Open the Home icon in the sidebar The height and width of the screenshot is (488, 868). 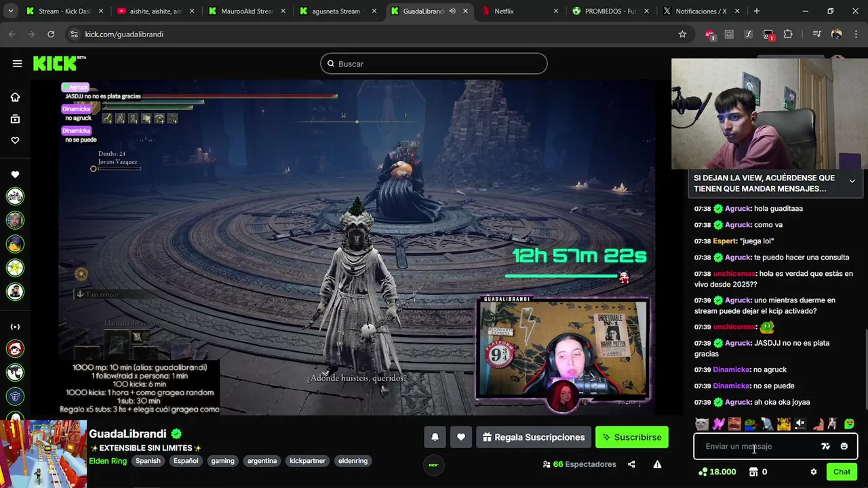[15, 97]
